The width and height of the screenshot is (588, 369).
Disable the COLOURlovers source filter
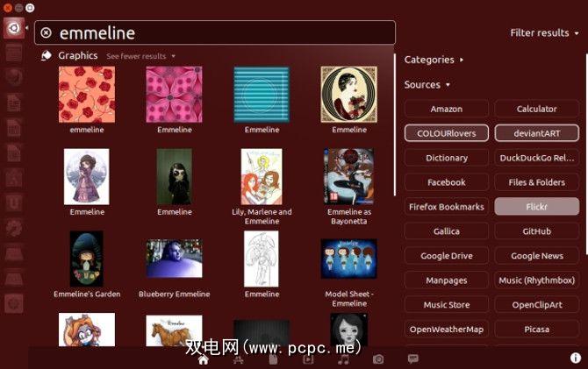(x=446, y=133)
